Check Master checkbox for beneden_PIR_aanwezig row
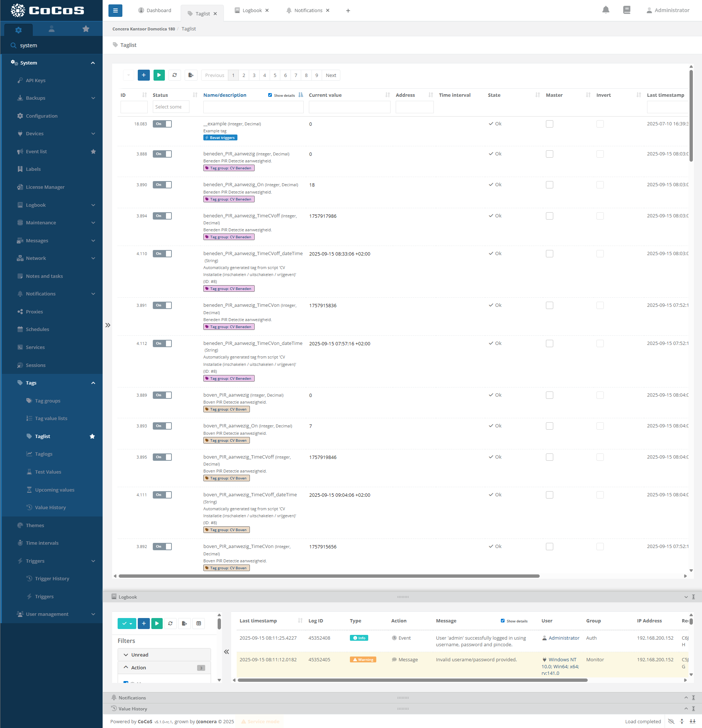Viewport: 702px width, 728px height. click(550, 154)
